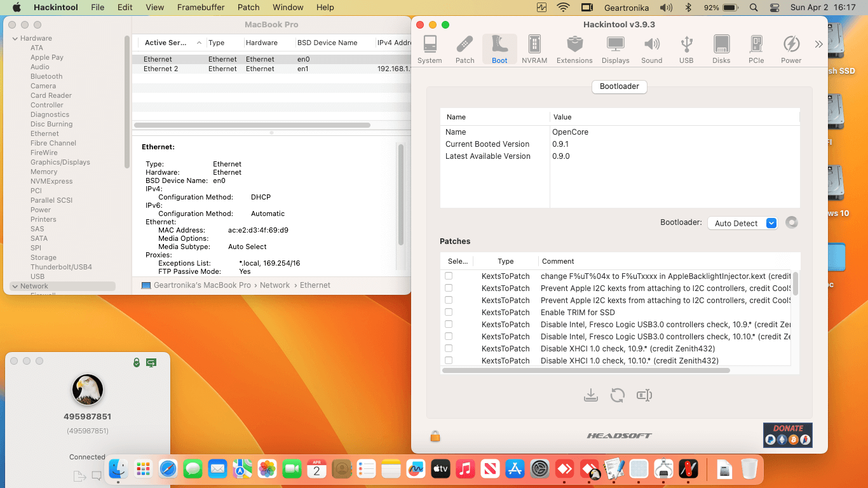This screenshot has width=868, height=488.
Task: Open the System tab in Hackintool toolbar
Action: 430,50
